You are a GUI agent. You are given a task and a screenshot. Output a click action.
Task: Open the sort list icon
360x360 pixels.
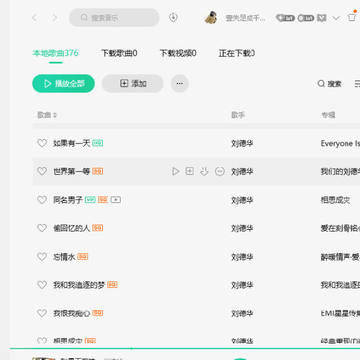click(357, 84)
